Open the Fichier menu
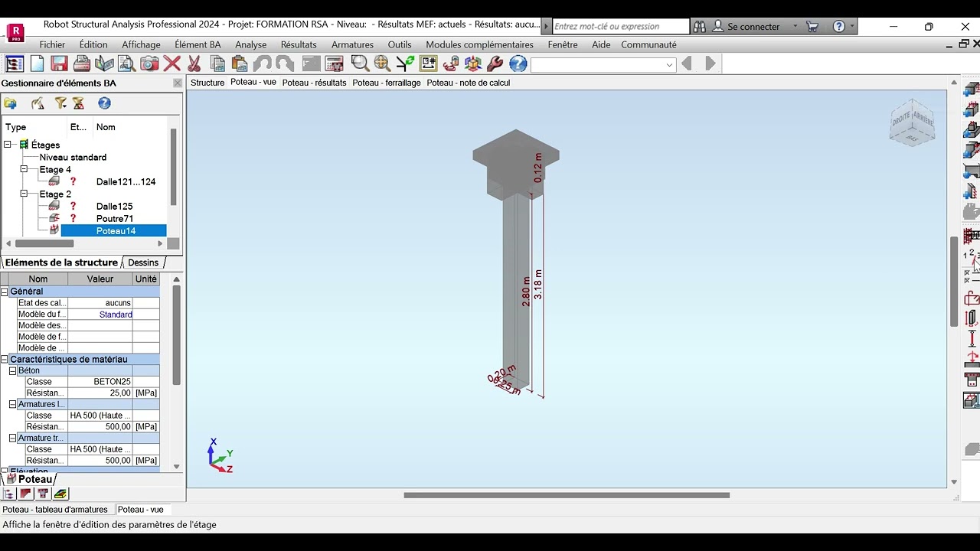The height and width of the screenshot is (551, 980). pos(53,44)
